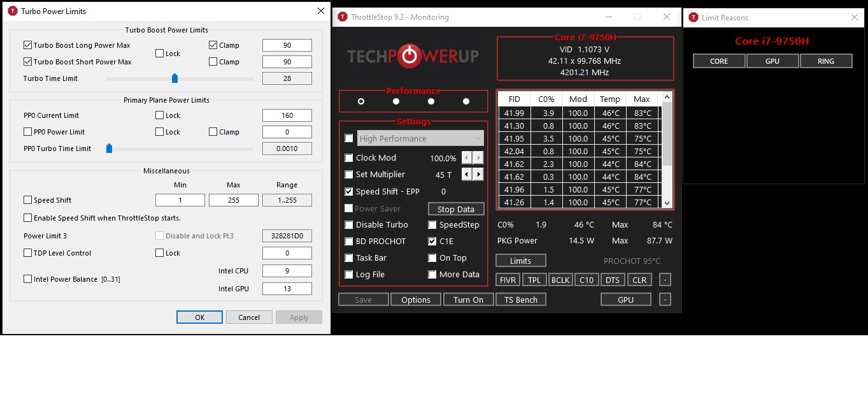Click the Set Multiplier increase arrow
Screen dimensions: 868x413
[478, 174]
